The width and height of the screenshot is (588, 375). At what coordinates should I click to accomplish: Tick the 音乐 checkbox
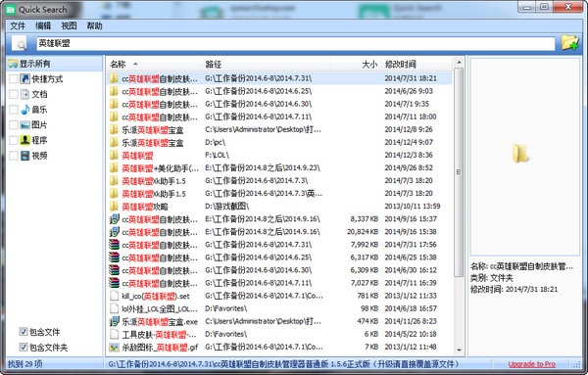14,110
